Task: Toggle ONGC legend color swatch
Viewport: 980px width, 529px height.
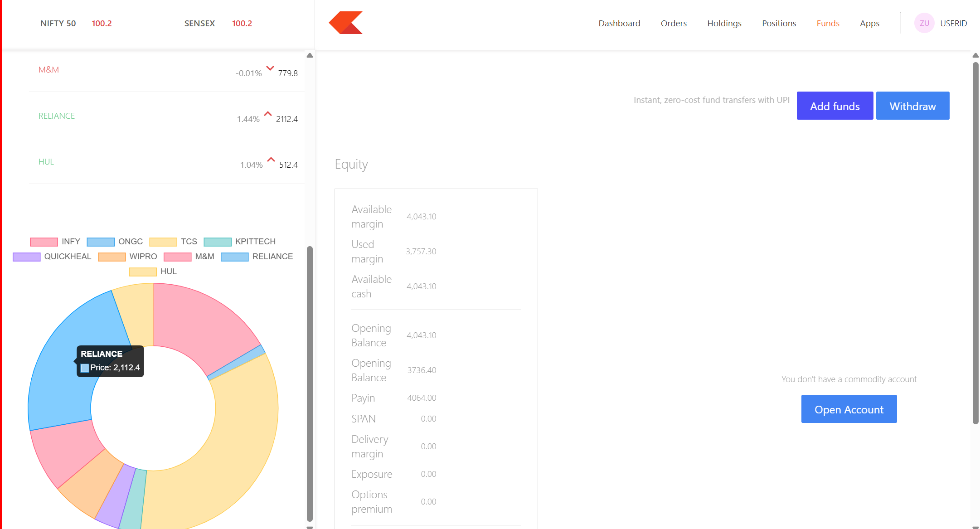Action: [101, 242]
